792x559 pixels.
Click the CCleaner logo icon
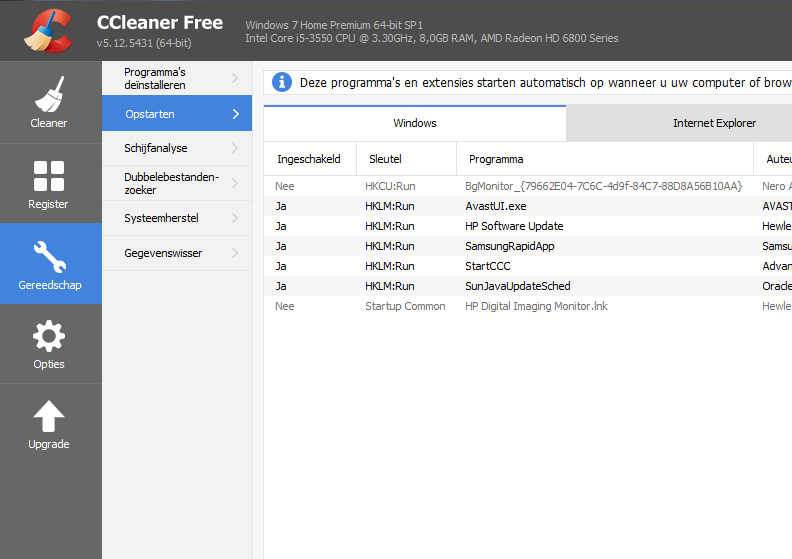[46, 30]
